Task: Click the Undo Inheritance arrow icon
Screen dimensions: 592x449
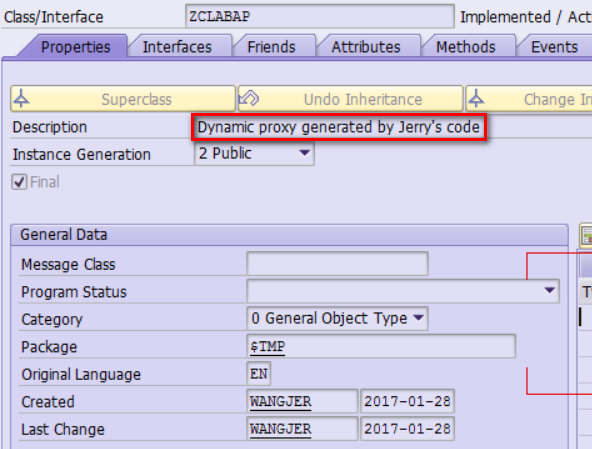Action: coord(249,99)
